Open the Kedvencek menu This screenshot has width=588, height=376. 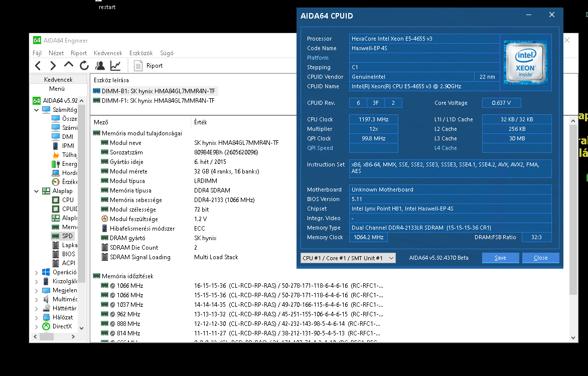click(x=108, y=53)
